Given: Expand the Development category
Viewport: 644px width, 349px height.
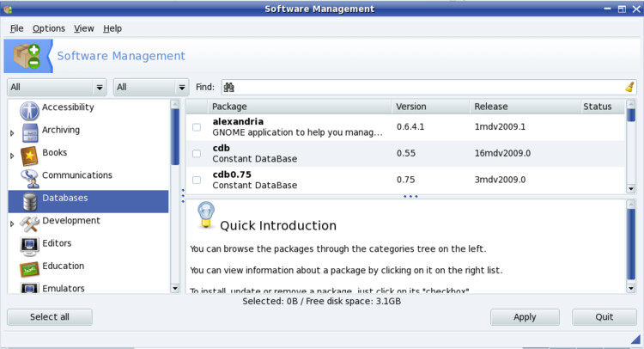Looking at the screenshot, I should [12, 223].
